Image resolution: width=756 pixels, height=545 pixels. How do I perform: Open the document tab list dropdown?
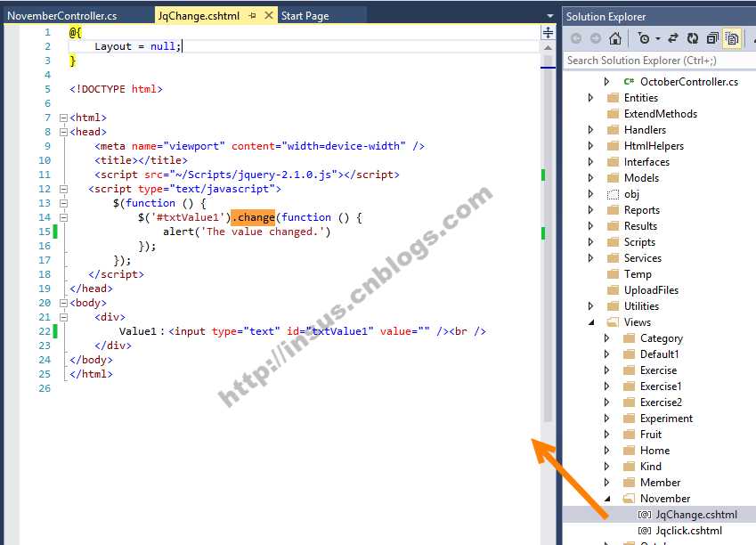(x=550, y=16)
